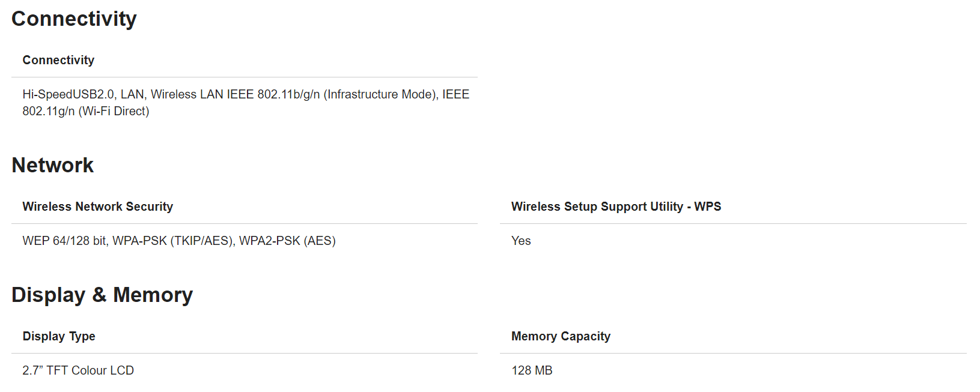Click the "802.11g/n" text on second line

click(49, 111)
